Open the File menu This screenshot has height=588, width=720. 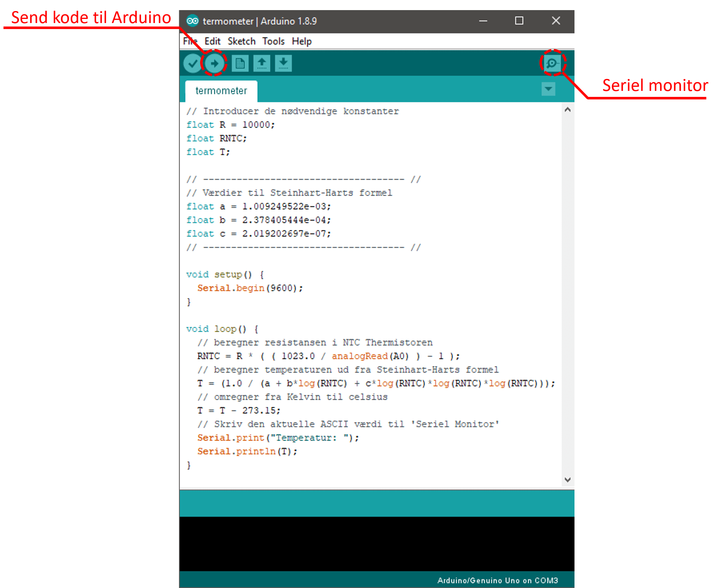[x=190, y=41]
